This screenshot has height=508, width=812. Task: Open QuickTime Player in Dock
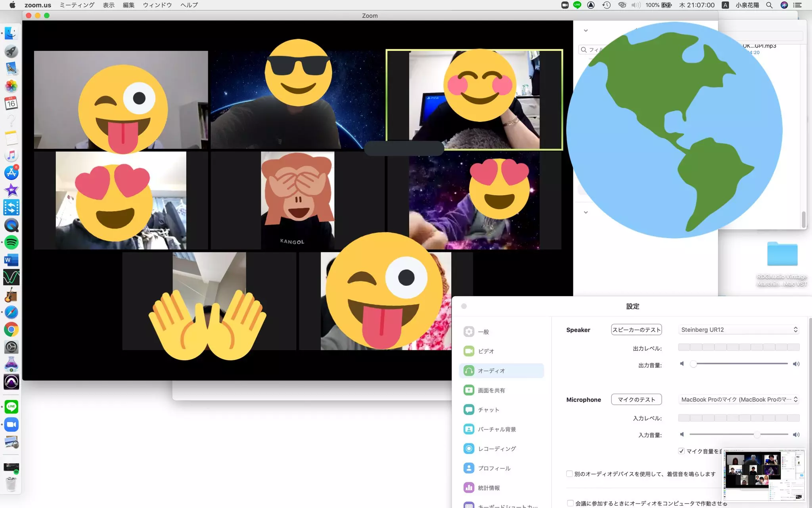click(11, 225)
